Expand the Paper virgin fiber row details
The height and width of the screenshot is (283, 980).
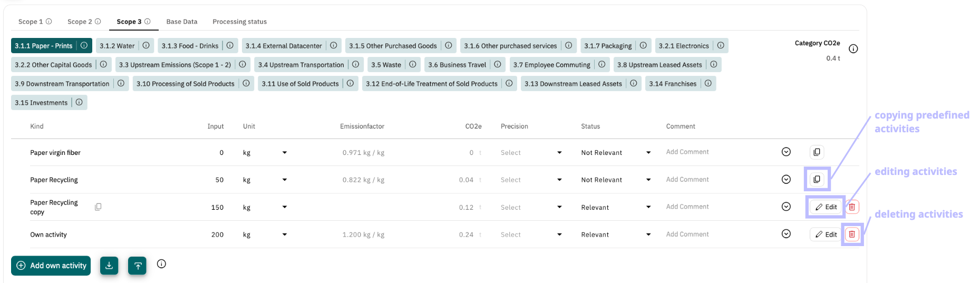[x=786, y=152]
